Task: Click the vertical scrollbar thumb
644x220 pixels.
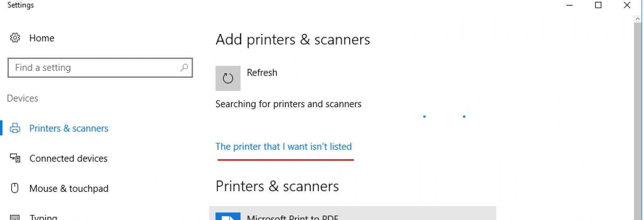Action: click(x=637, y=121)
